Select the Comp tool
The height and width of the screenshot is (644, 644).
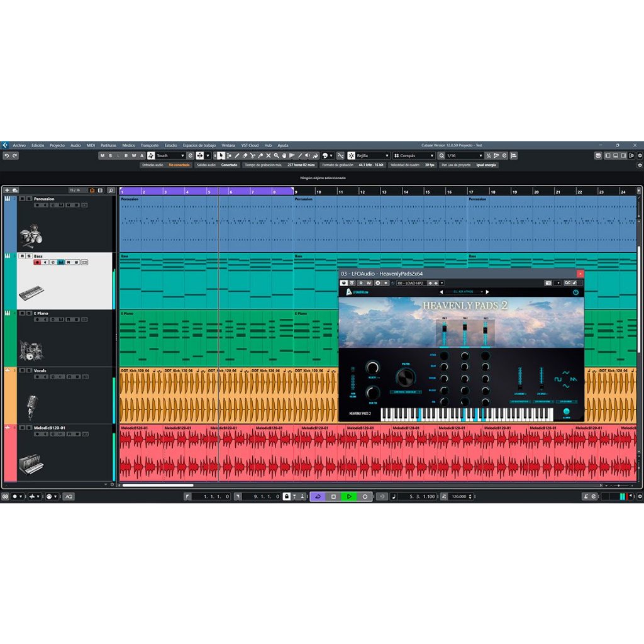(x=292, y=156)
